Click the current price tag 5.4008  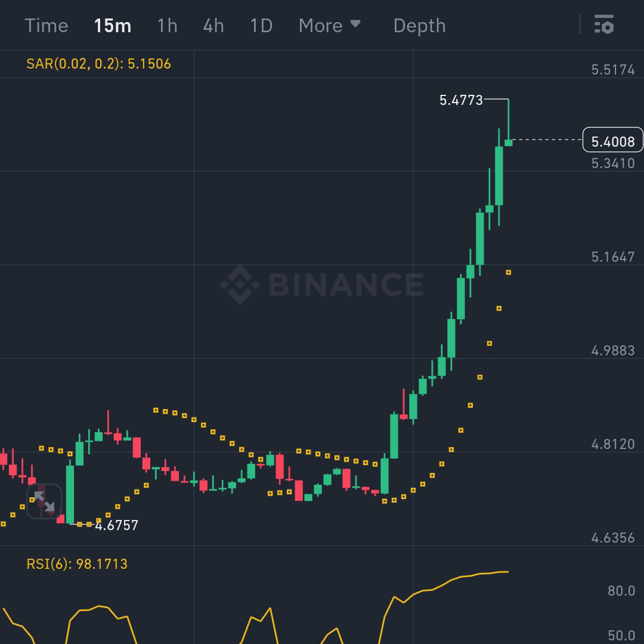pos(613,140)
